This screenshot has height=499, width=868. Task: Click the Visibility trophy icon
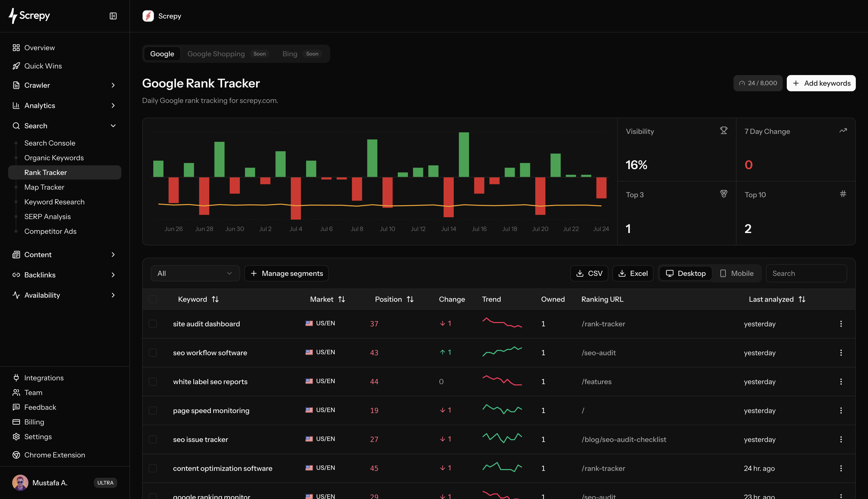click(724, 131)
